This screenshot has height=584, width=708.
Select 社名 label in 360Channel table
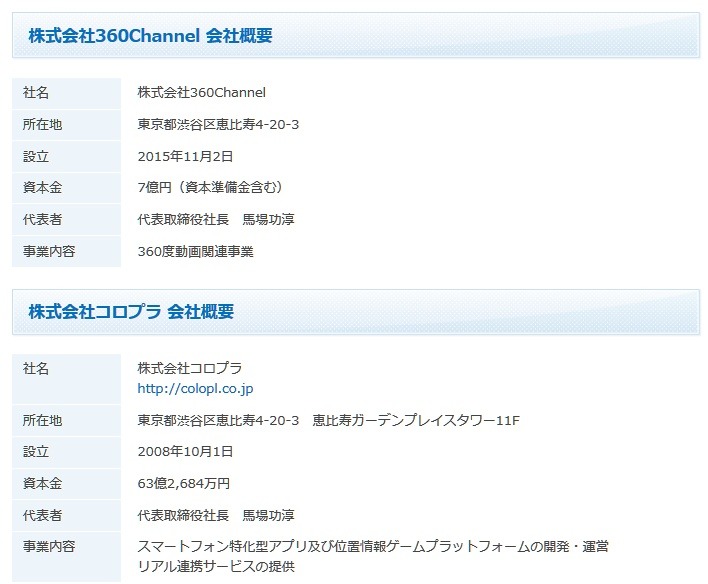[x=36, y=93]
